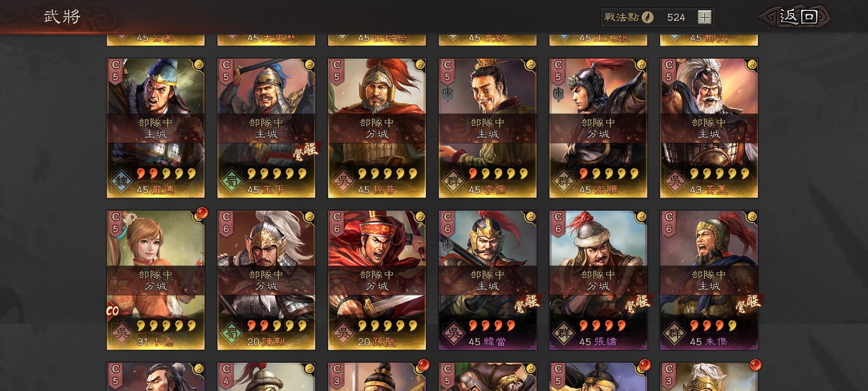
Task: Click the plus icon beside 戰法點 524
Action: pyautogui.click(x=704, y=17)
